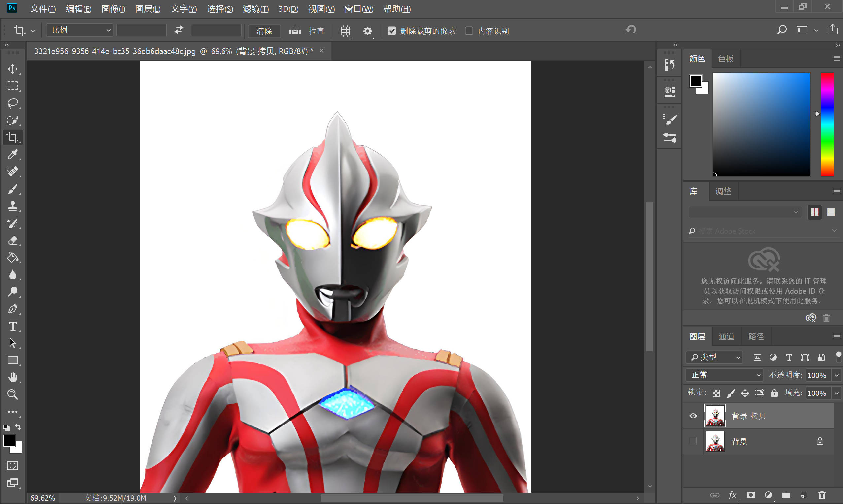Click the foreground color swatch in Color panel
The height and width of the screenshot is (504, 843).
(695, 81)
